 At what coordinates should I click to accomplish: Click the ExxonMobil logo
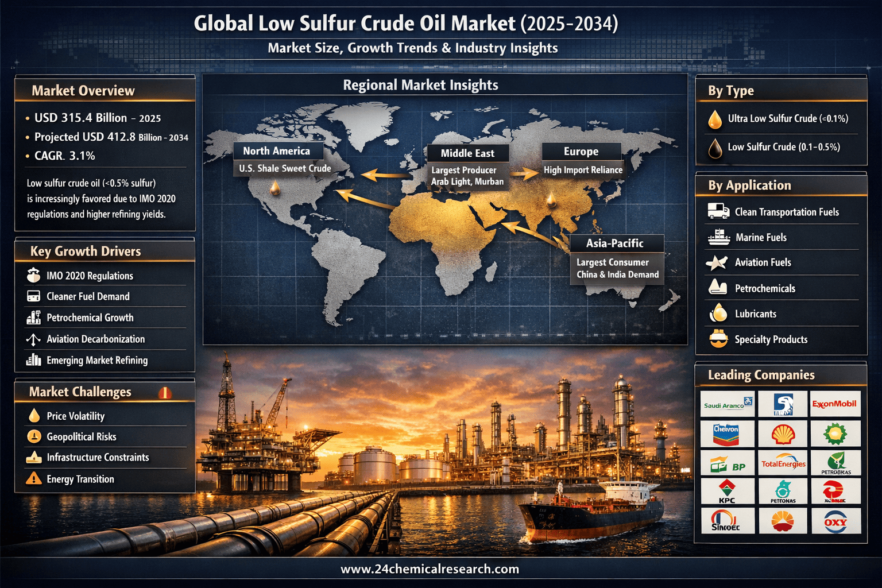834,404
